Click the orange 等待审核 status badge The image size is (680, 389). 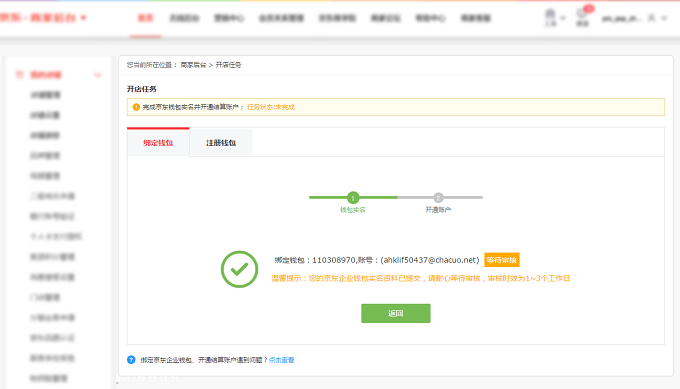(x=502, y=260)
